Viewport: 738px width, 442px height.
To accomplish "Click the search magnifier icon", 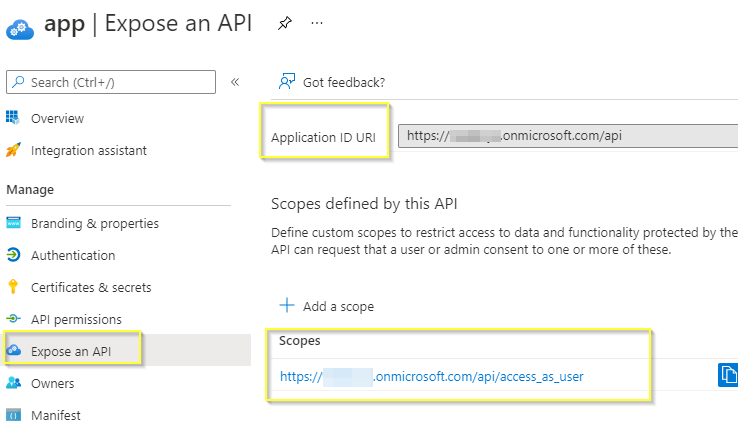I will tap(18, 82).
